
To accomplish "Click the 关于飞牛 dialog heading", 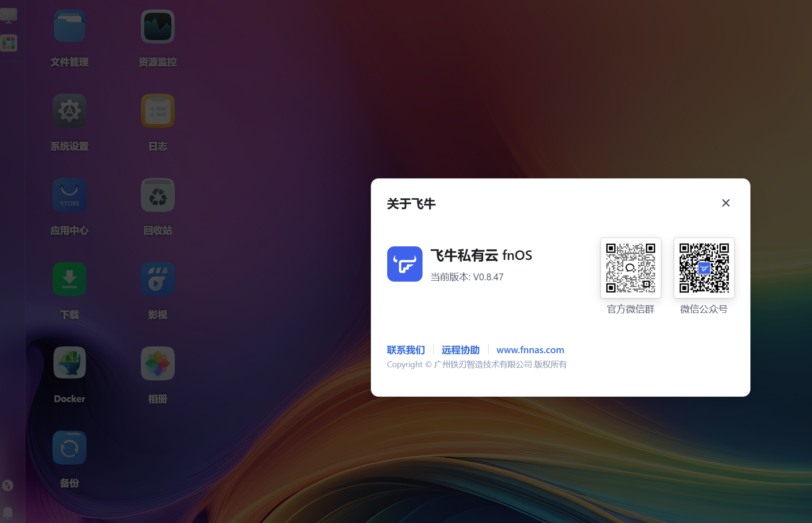I will pos(411,204).
